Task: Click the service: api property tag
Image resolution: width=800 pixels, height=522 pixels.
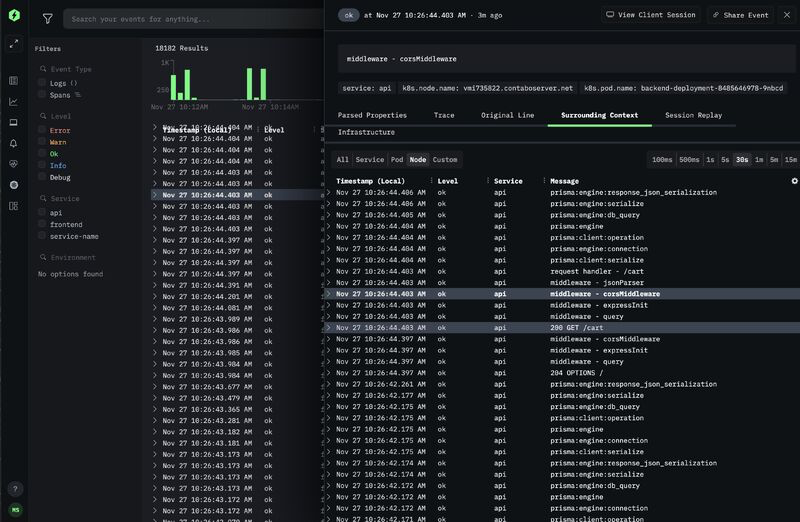Action: pos(366,88)
